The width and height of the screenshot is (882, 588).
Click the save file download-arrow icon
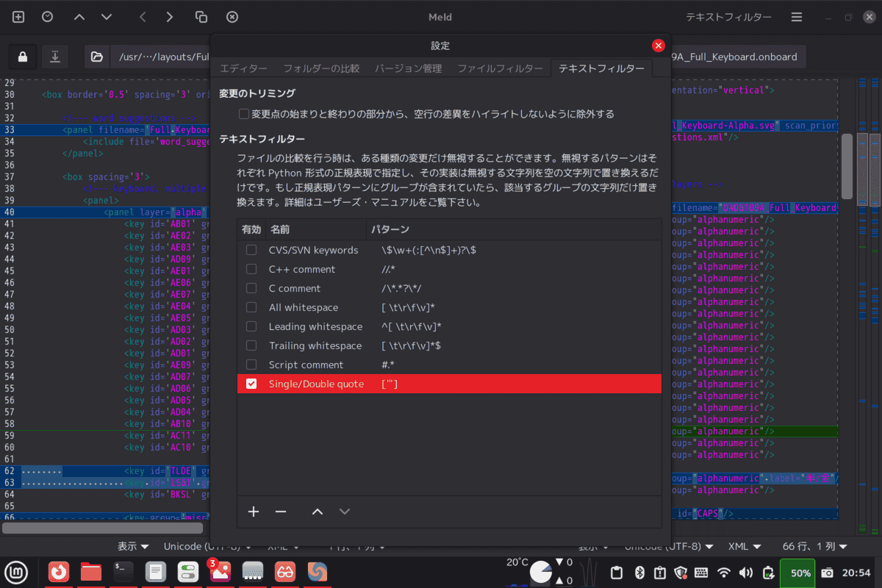[x=55, y=57]
